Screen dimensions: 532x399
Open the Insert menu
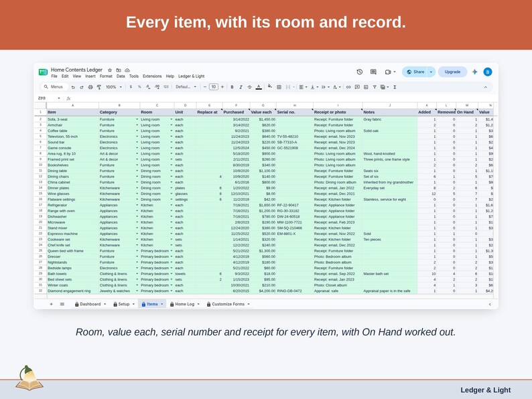[90, 76]
